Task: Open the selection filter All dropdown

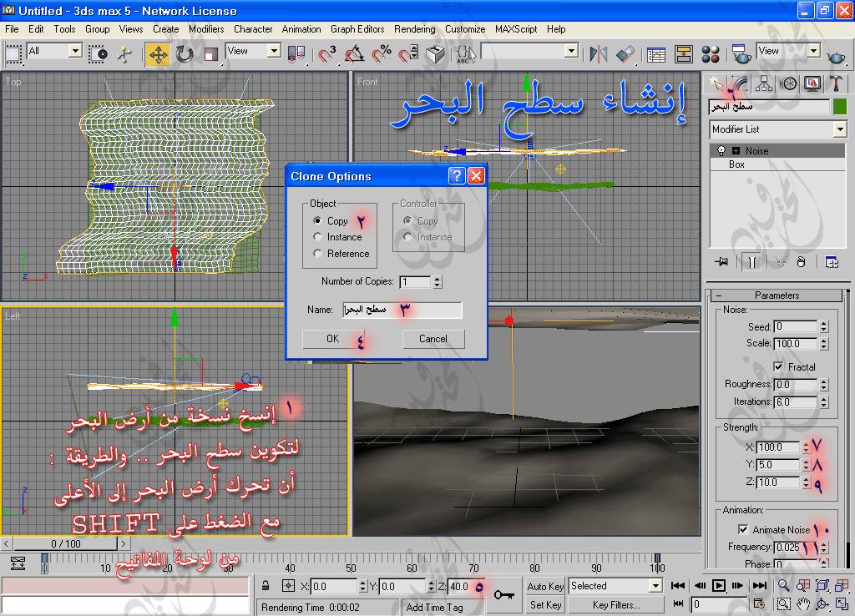Action: pyautogui.click(x=76, y=51)
